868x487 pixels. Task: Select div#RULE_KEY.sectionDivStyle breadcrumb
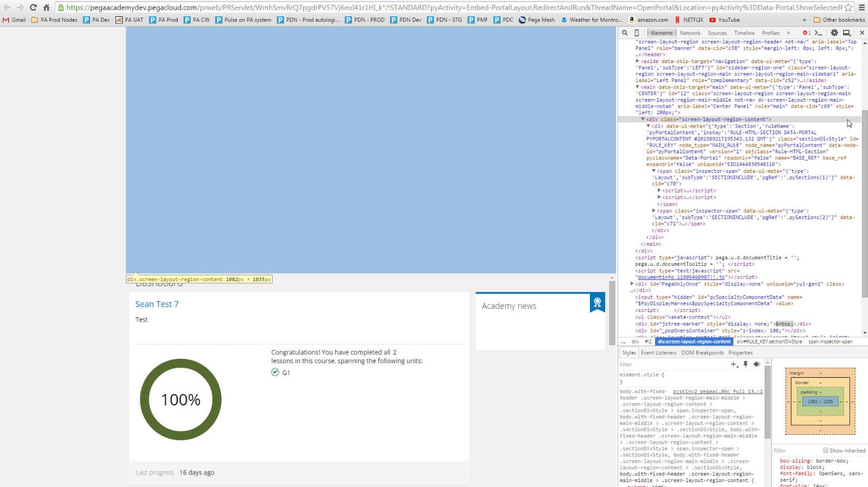click(x=769, y=341)
